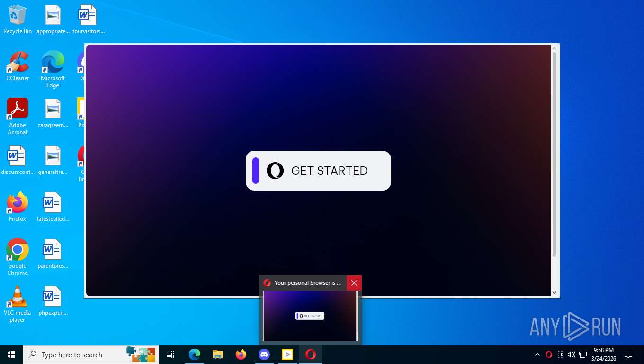Select the VLC media player desktop icon
This screenshot has height=364, width=644.
coord(18,304)
